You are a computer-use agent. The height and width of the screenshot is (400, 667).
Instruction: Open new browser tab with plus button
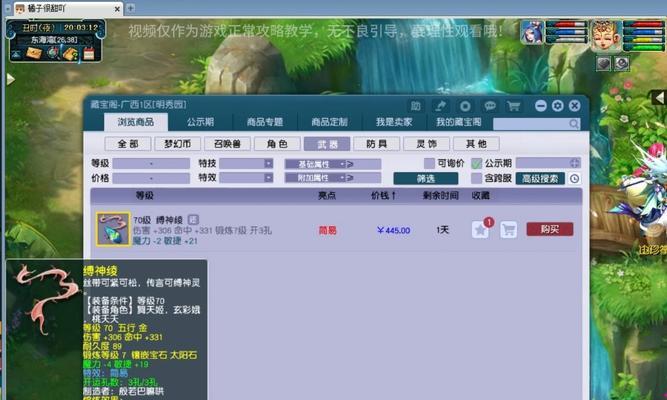[131, 8]
